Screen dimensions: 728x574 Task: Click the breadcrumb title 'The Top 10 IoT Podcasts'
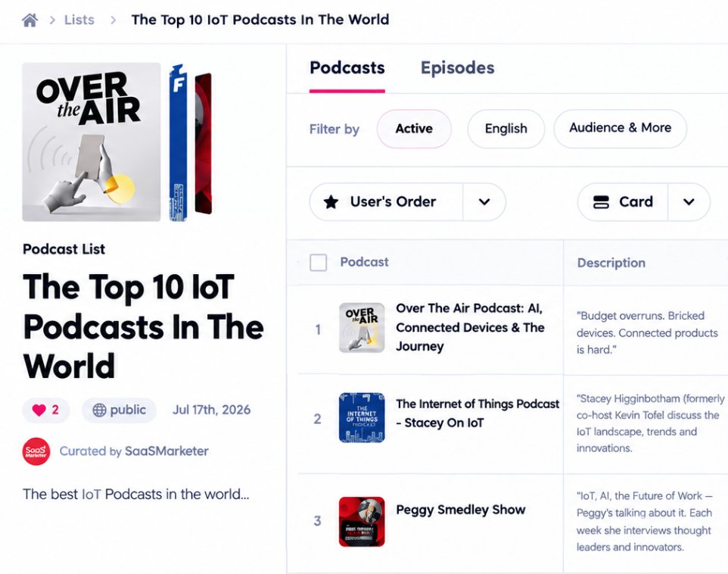[x=260, y=20]
